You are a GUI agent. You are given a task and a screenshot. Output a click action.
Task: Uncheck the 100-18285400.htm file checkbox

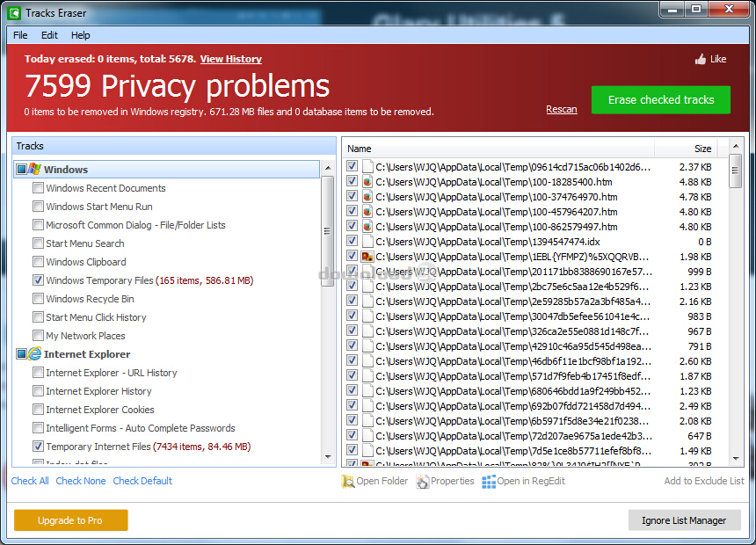pos(352,181)
